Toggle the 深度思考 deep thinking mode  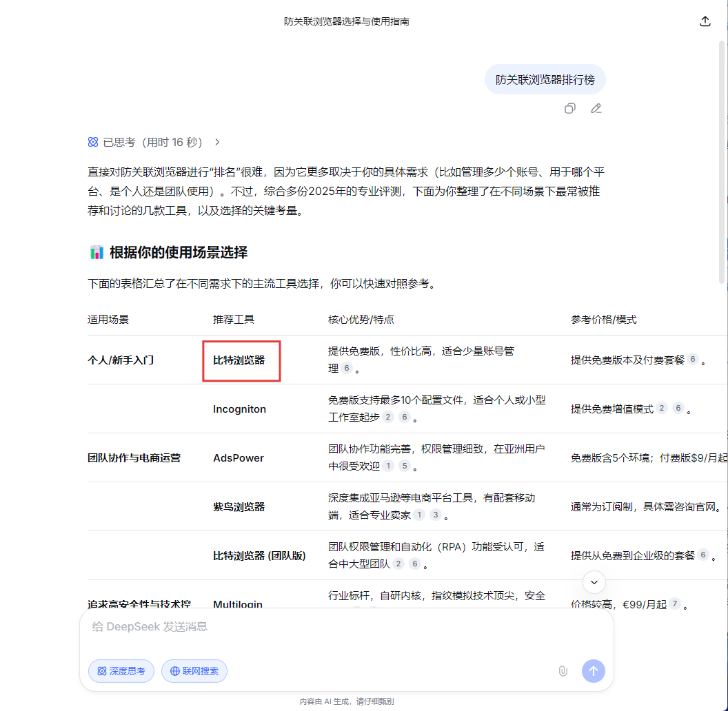[x=121, y=670]
